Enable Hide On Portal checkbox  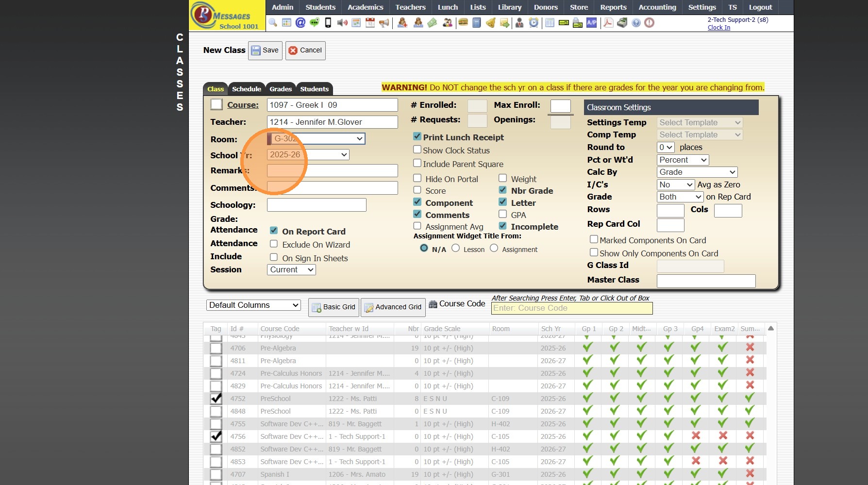coord(417,179)
